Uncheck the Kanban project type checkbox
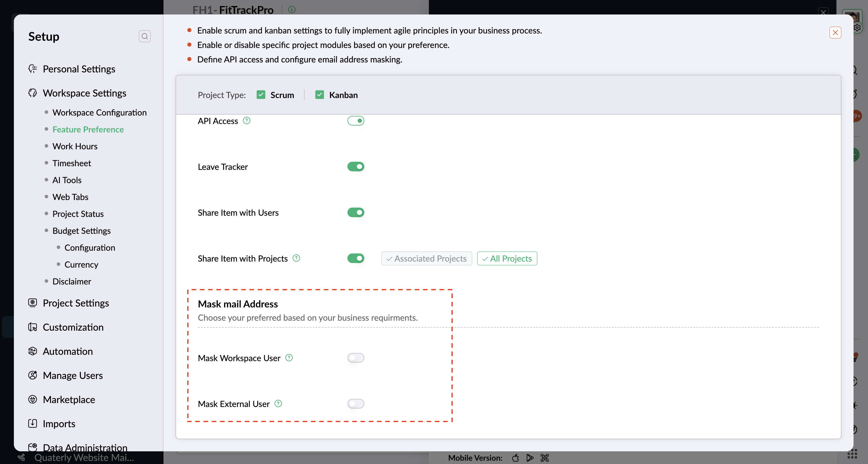This screenshot has width=868, height=464. (319, 95)
